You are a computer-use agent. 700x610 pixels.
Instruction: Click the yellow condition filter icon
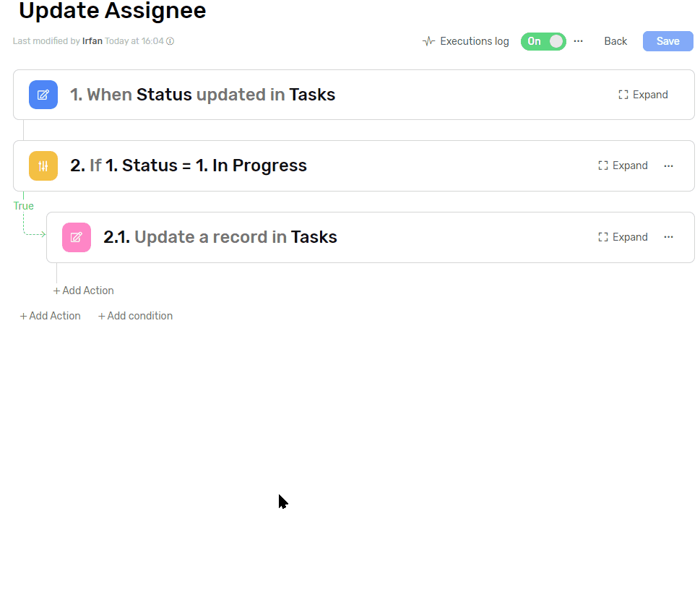(x=43, y=166)
